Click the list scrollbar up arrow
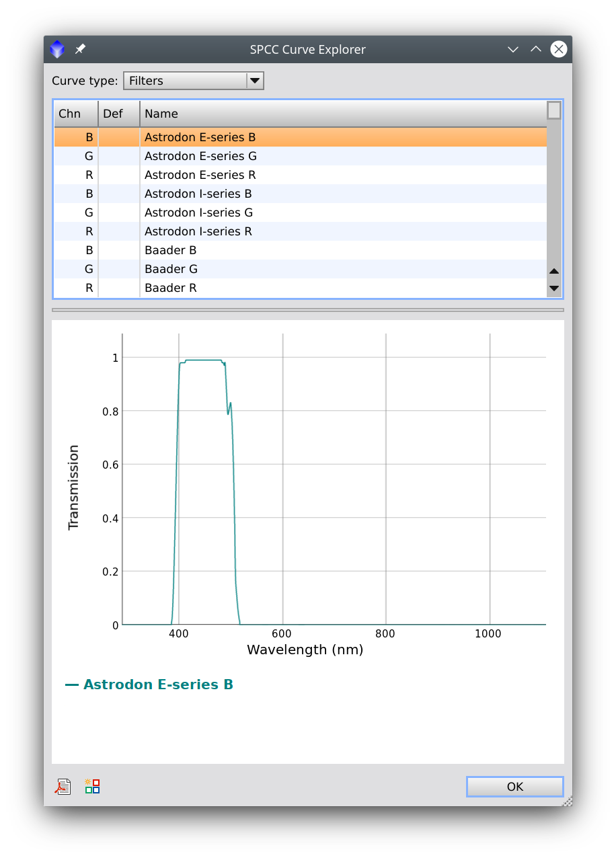The width and height of the screenshot is (616, 858). pos(554,271)
